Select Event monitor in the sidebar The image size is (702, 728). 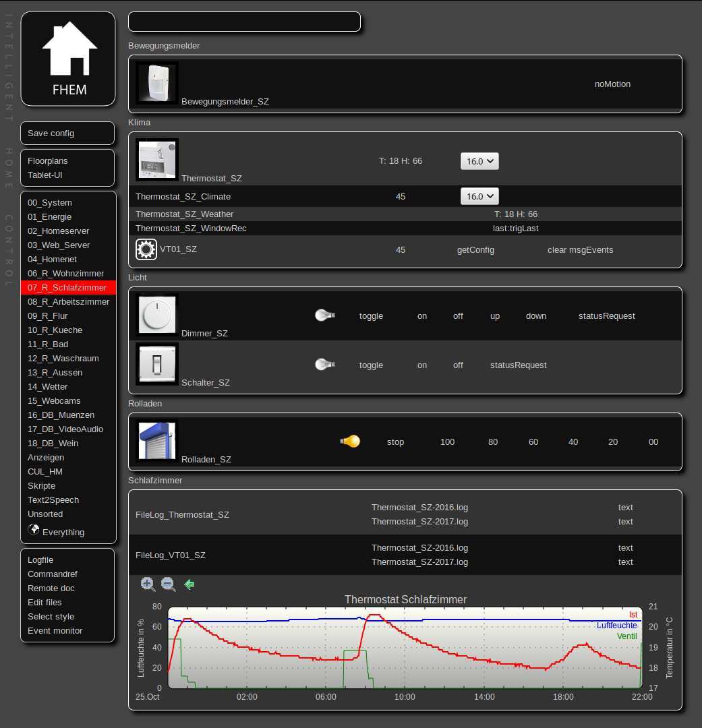click(x=55, y=631)
